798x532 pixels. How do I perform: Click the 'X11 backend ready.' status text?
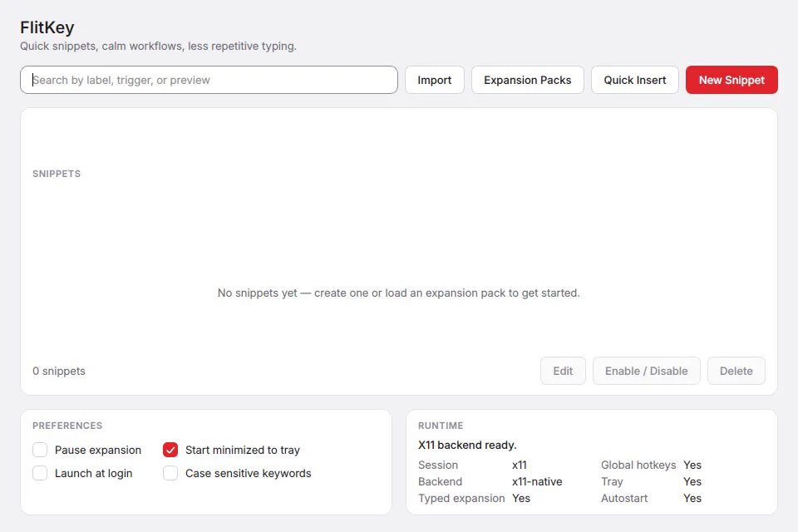click(467, 445)
